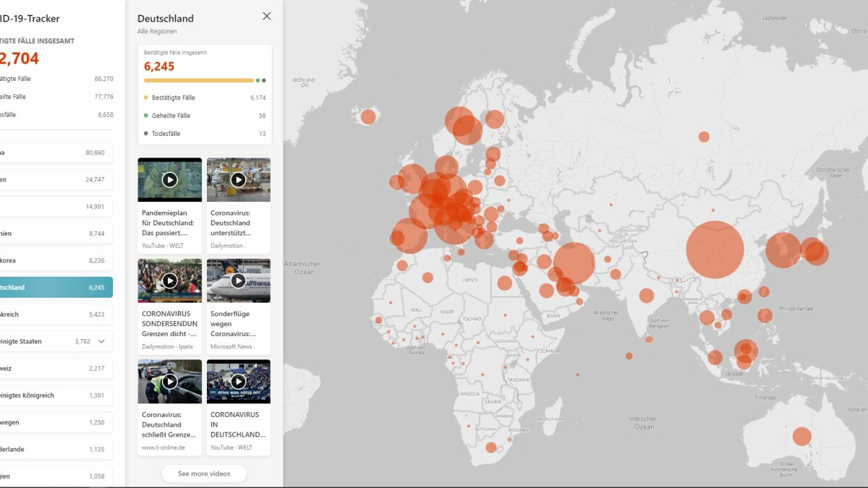Viewport: 868px width, 488px height.
Task: Close the Deutschland details panel
Action: (x=267, y=16)
